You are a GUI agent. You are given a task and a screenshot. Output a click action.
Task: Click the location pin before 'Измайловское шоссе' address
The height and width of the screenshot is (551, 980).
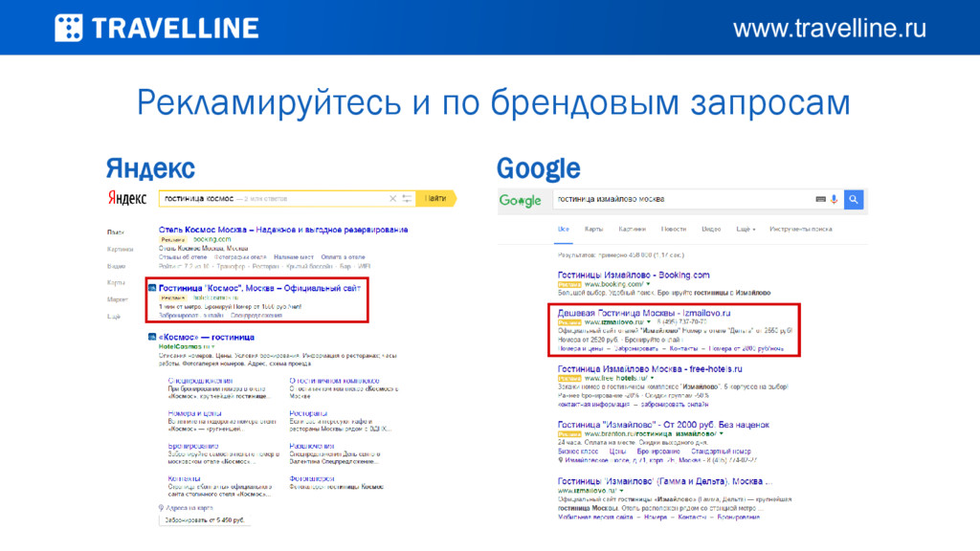tap(561, 460)
